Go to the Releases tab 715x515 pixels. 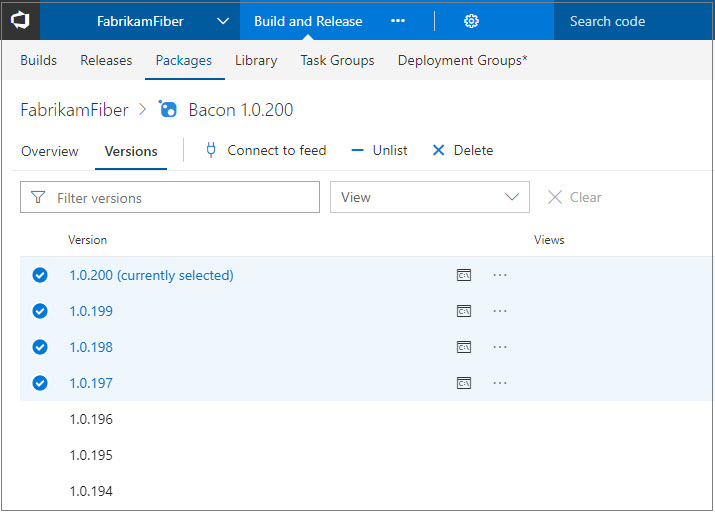tap(106, 60)
